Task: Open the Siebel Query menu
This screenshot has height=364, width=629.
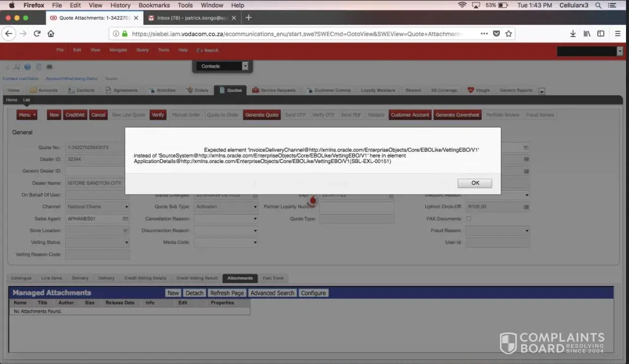Action: [142, 50]
